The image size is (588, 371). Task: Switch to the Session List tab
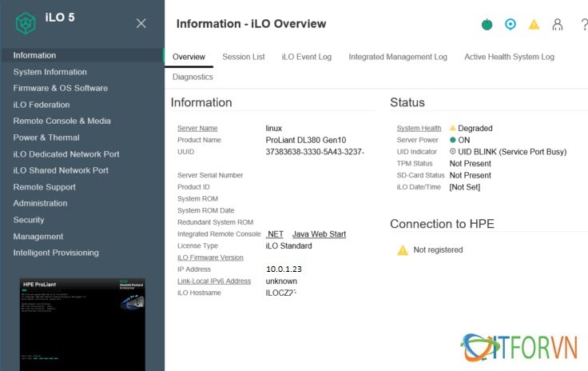click(x=243, y=57)
